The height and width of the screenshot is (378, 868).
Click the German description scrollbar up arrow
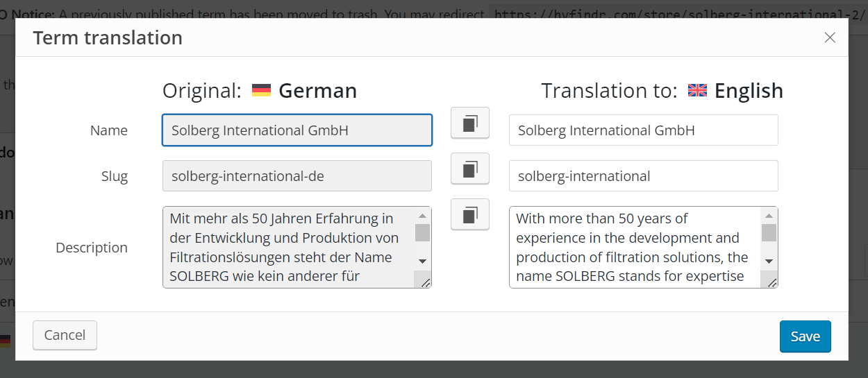[422, 216]
